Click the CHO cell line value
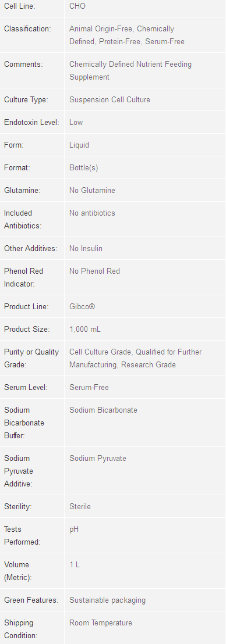226x644 pixels. coord(77,6)
